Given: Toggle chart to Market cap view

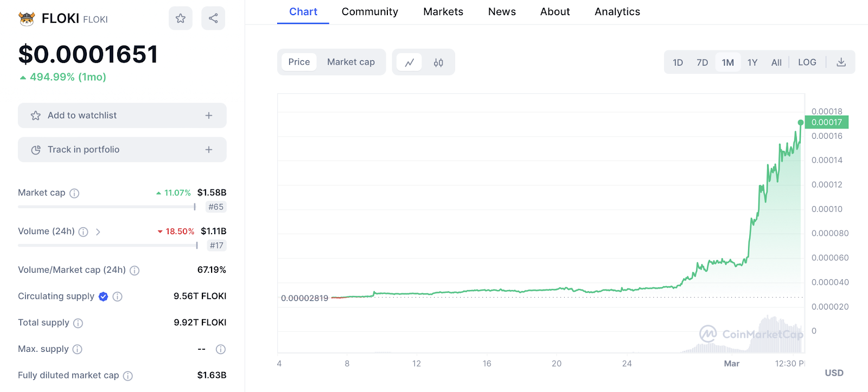Looking at the screenshot, I should (x=351, y=62).
